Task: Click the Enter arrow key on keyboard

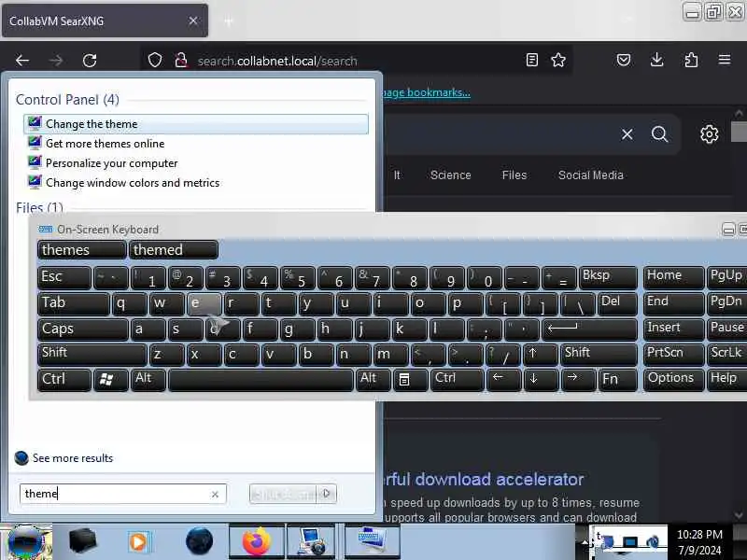Action: [589, 329]
